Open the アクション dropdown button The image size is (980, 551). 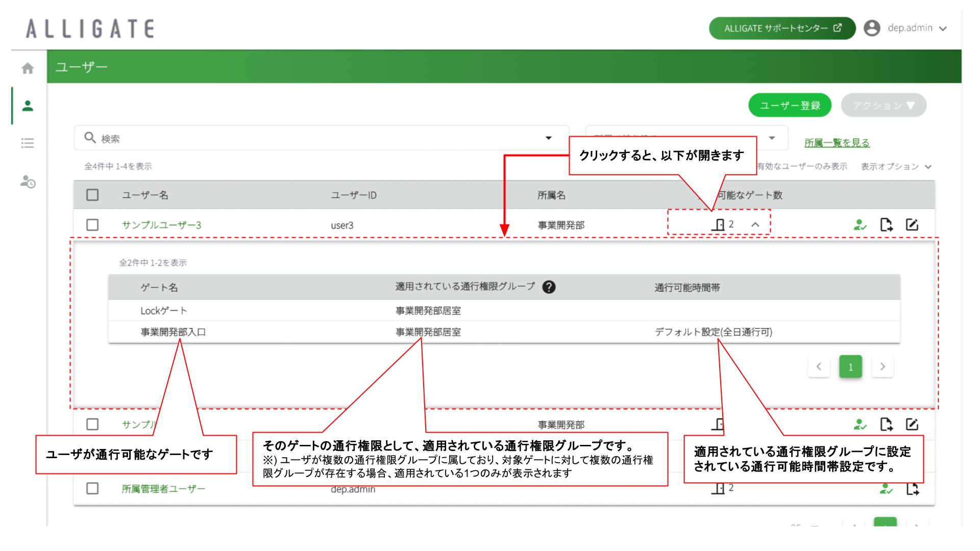tap(884, 105)
